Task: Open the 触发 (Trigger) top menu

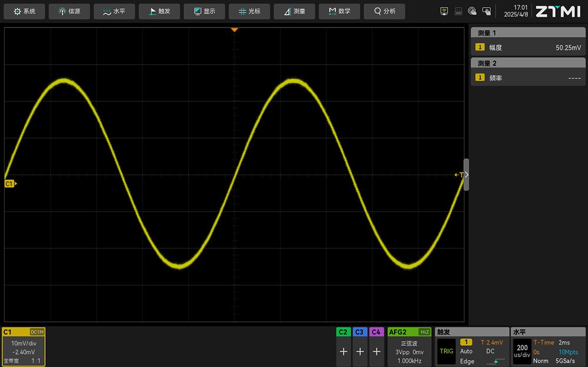Action: pyautogui.click(x=159, y=11)
